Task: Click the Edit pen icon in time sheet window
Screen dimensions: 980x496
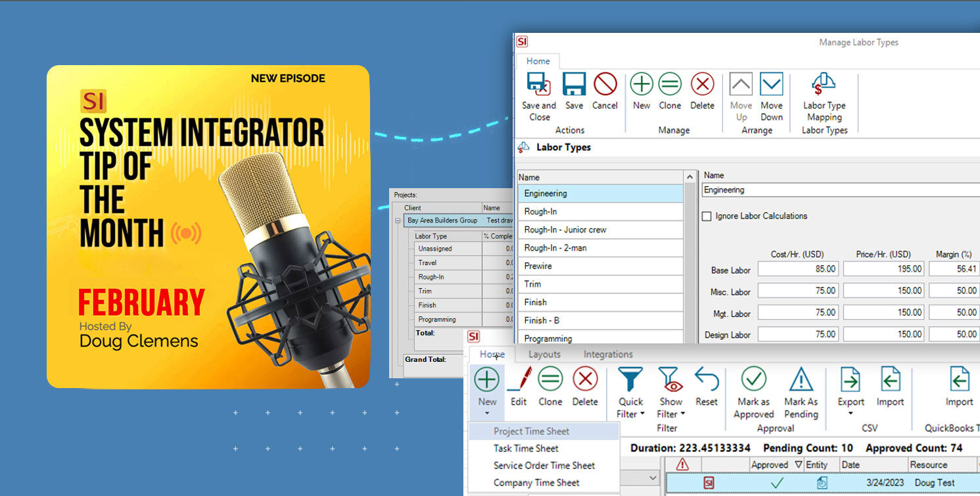Action: click(x=519, y=380)
